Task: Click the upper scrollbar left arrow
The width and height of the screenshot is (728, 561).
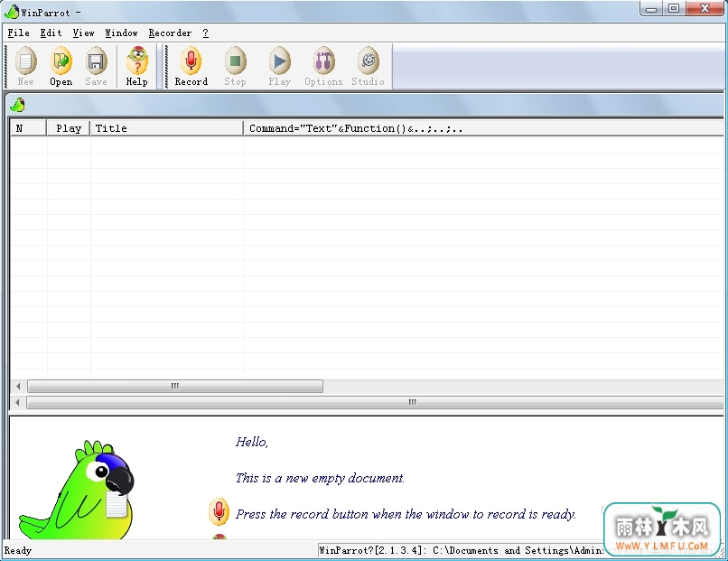Action: [x=18, y=386]
